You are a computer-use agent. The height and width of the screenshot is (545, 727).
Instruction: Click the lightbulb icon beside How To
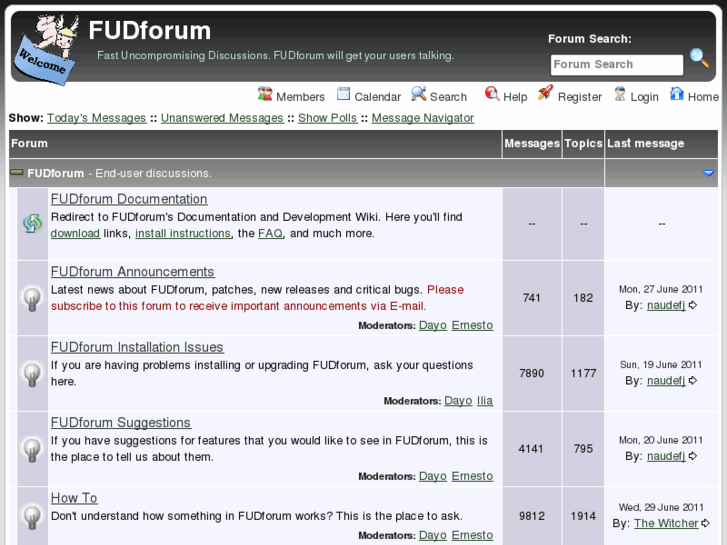[x=32, y=517]
